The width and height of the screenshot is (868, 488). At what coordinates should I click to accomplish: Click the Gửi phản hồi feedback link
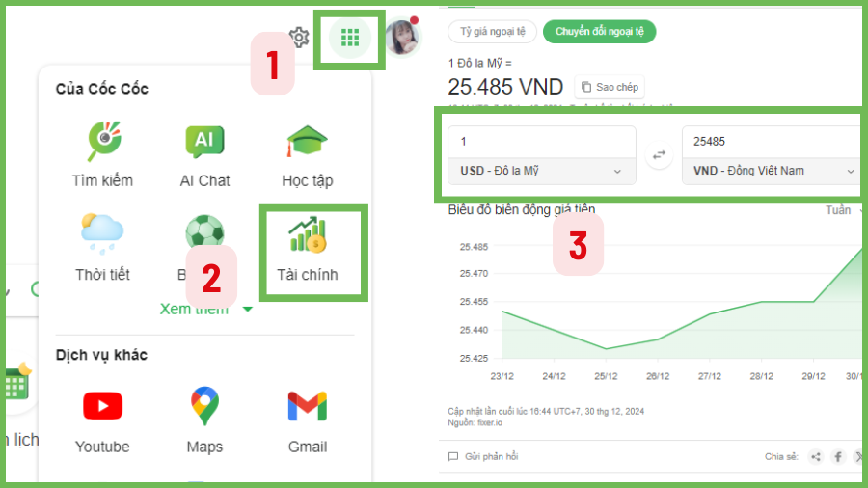484,456
